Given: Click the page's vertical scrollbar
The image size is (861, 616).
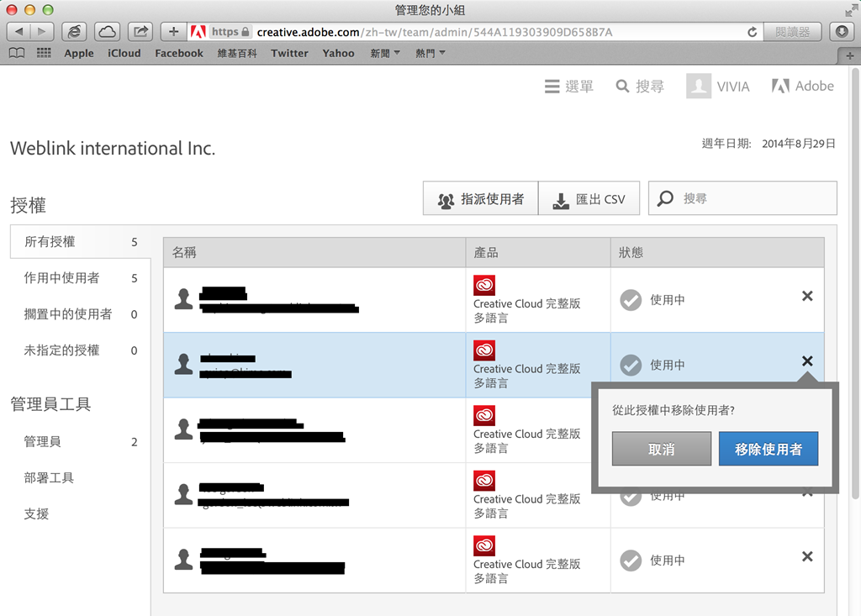Looking at the screenshot, I should point(855,282).
